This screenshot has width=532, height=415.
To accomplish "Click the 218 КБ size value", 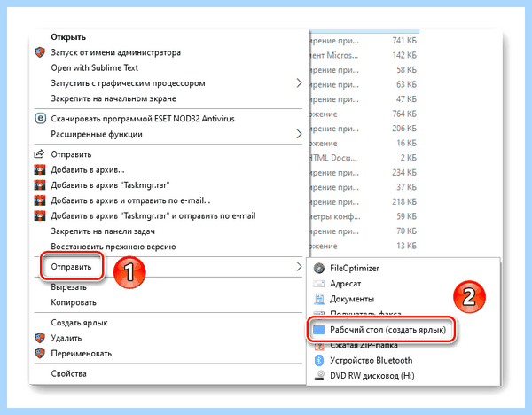I will click(x=404, y=201).
